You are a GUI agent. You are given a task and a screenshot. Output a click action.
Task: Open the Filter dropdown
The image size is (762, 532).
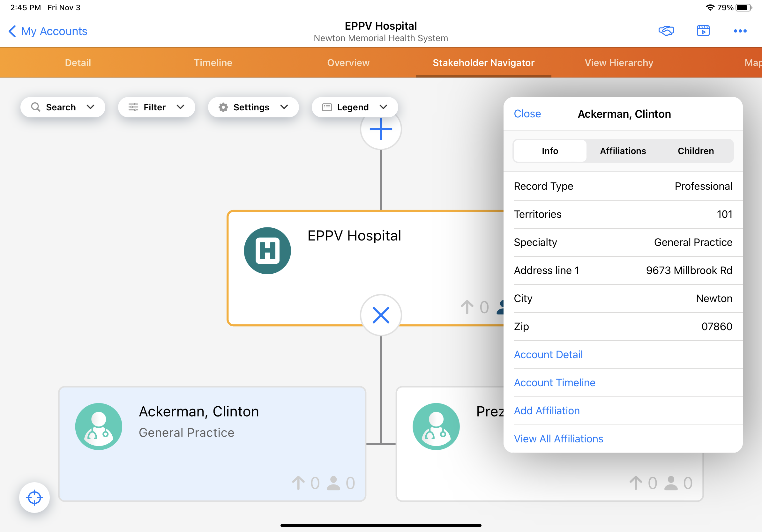[156, 107]
